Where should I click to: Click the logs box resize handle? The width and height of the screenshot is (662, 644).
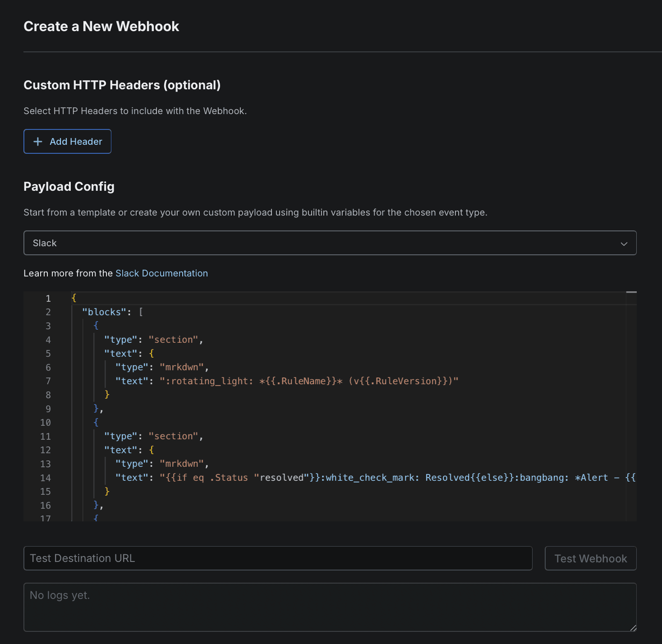pyautogui.click(x=633, y=628)
